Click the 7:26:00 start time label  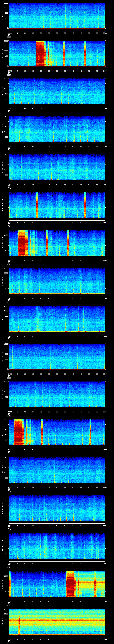click(9, 185)
